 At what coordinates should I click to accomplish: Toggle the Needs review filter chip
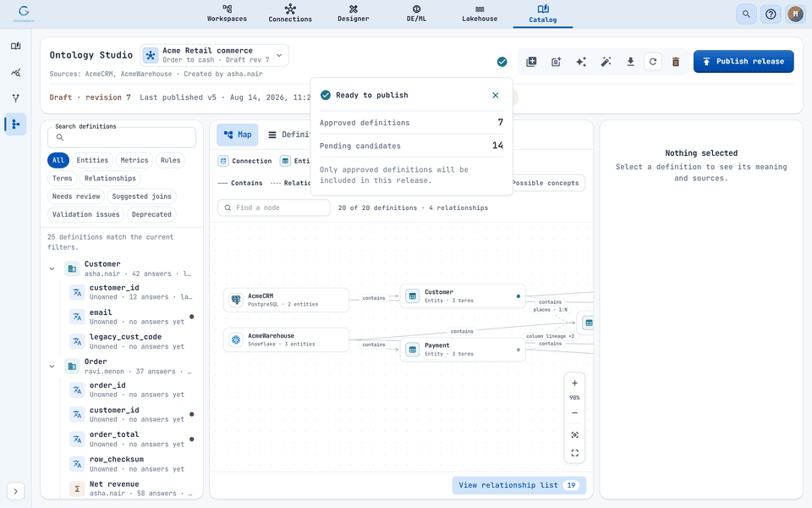coord(76,196)
